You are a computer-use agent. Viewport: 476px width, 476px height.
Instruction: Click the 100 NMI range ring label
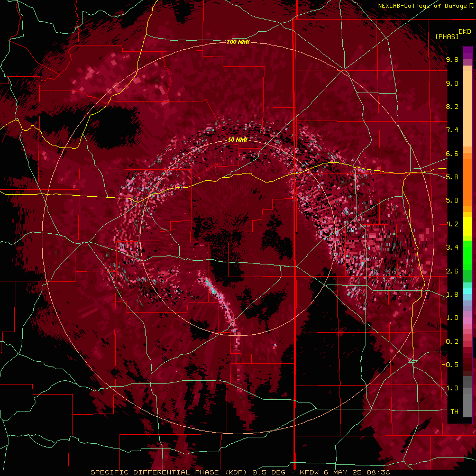[x=238, y=42]
